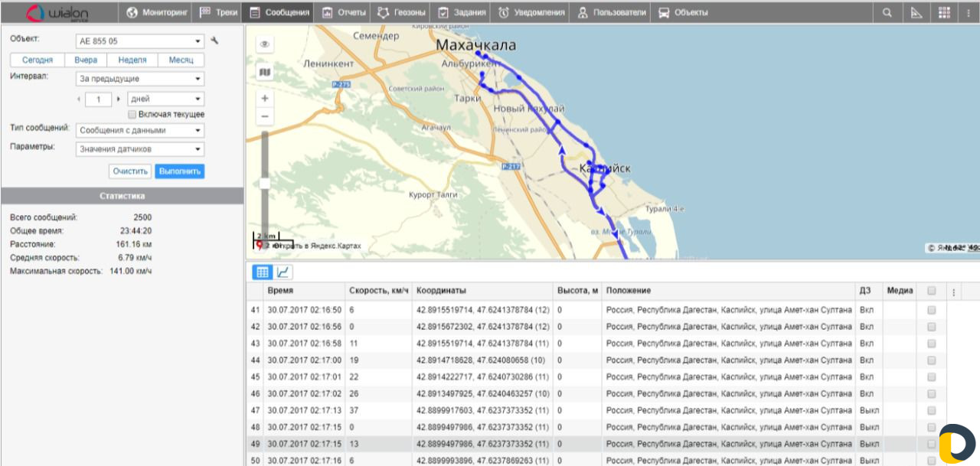
Task: Zoom in the map with the plus button
Action: pyautogui.click(x=265, y=99)
